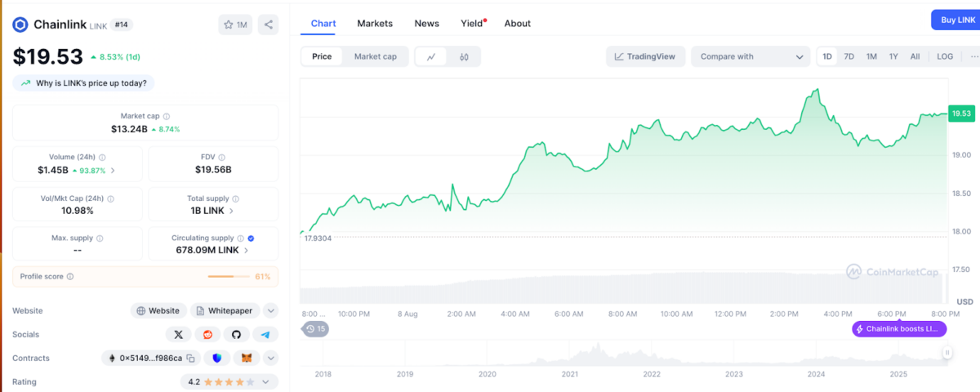The width and height of the screenshot is (980, 392).
Task: Click the $13.24B market cap value
Action: tap(129, 129)
